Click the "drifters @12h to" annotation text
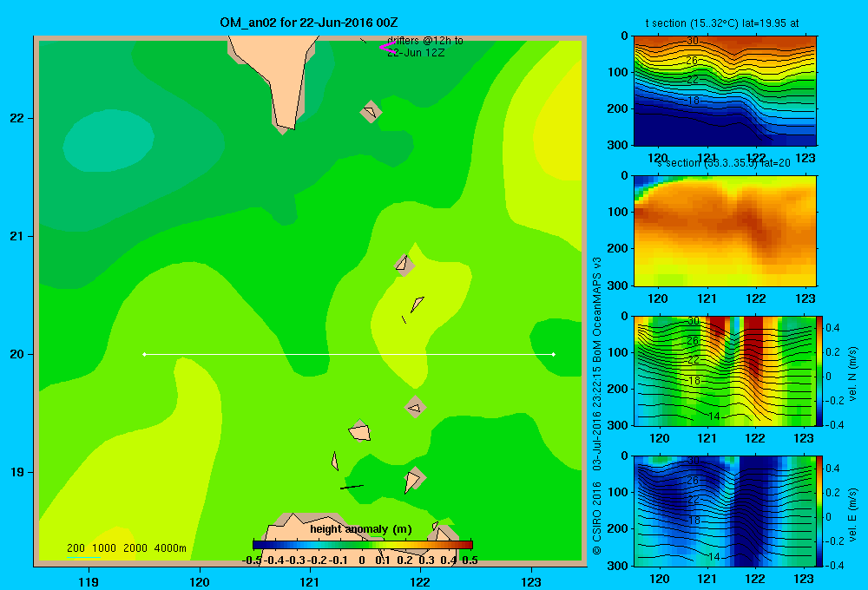Image resolution: width=868 pixels, height=590 pixels. pyautogui.click(x=425, y=41)
